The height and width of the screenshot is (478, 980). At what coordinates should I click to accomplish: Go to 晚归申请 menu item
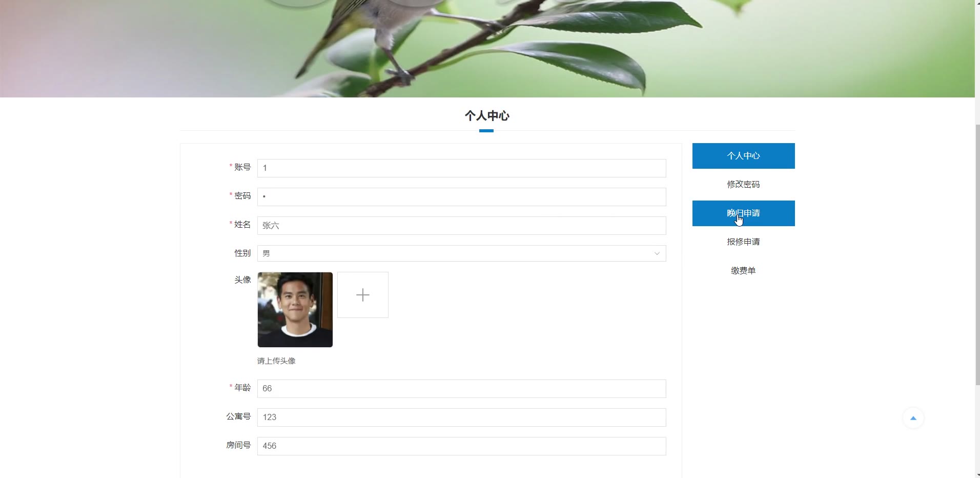click(x=743, y=213)
